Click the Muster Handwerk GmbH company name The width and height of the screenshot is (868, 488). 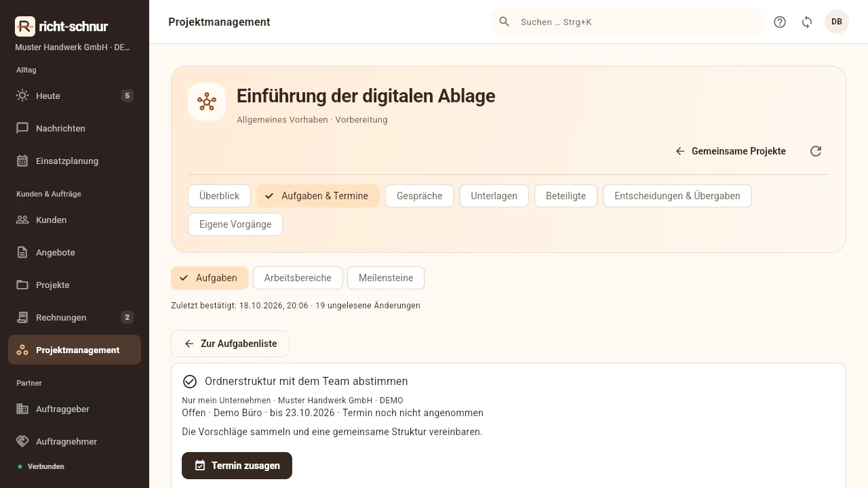pos(73,47)
